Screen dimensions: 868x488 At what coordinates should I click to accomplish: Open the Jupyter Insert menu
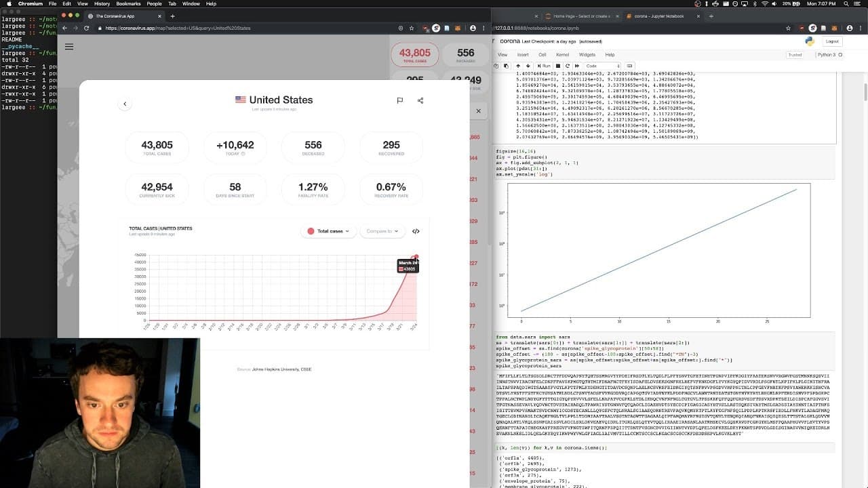point(523,55)
